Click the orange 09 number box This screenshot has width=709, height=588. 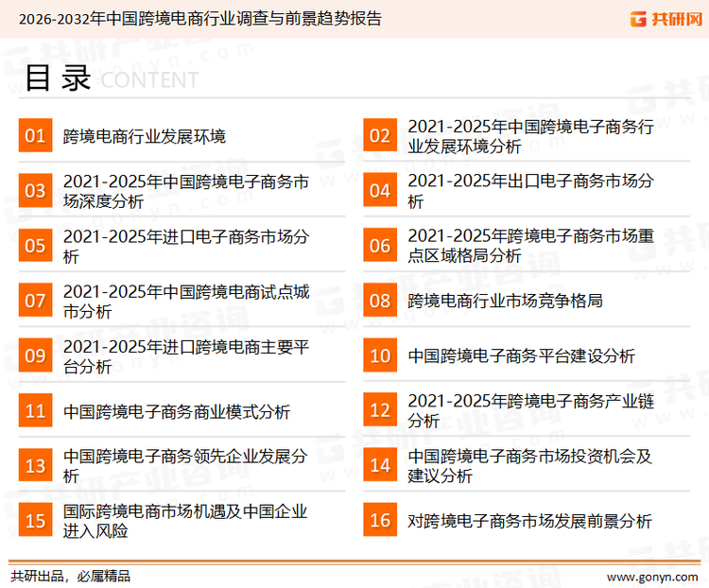(35, 355)
